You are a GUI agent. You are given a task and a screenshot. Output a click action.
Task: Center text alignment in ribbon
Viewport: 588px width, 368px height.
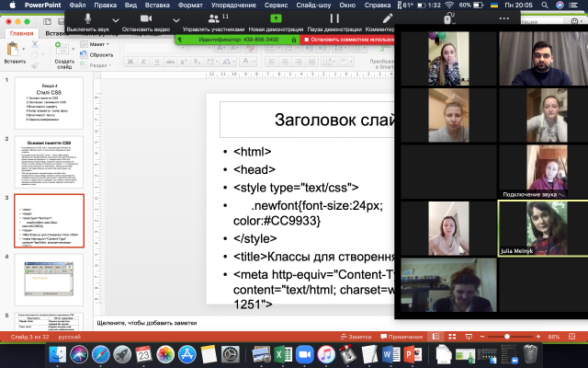[x=285, y=62]
